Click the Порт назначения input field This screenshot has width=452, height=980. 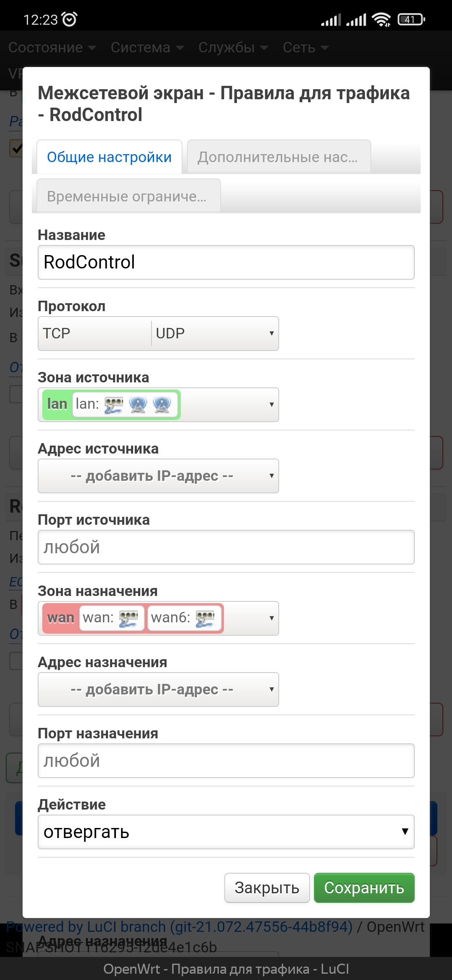tap(226, 761)
